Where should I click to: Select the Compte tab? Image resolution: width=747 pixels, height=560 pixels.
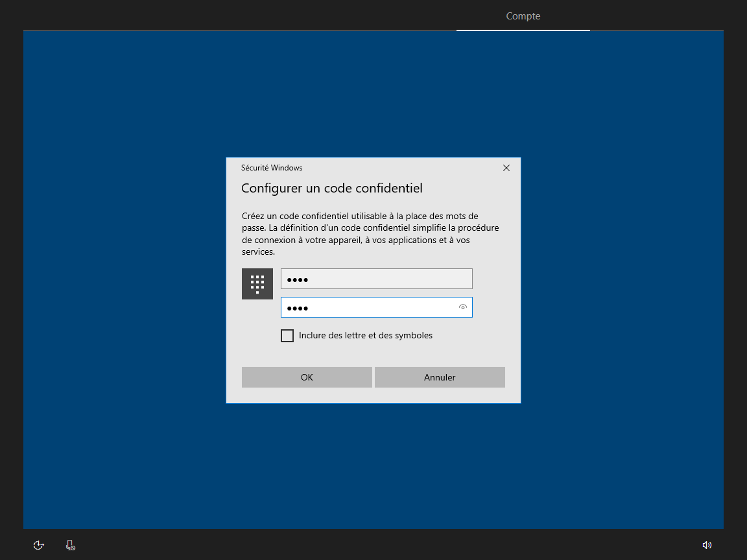tap(523, 16)
